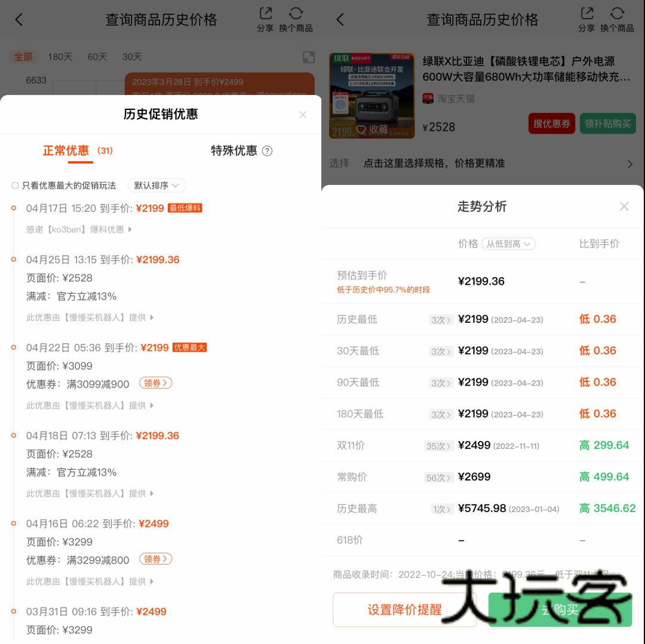This screenshot has height=644, width=645.
Task: Tap the fullscreen expand chart icon
Action: point(308,57)
